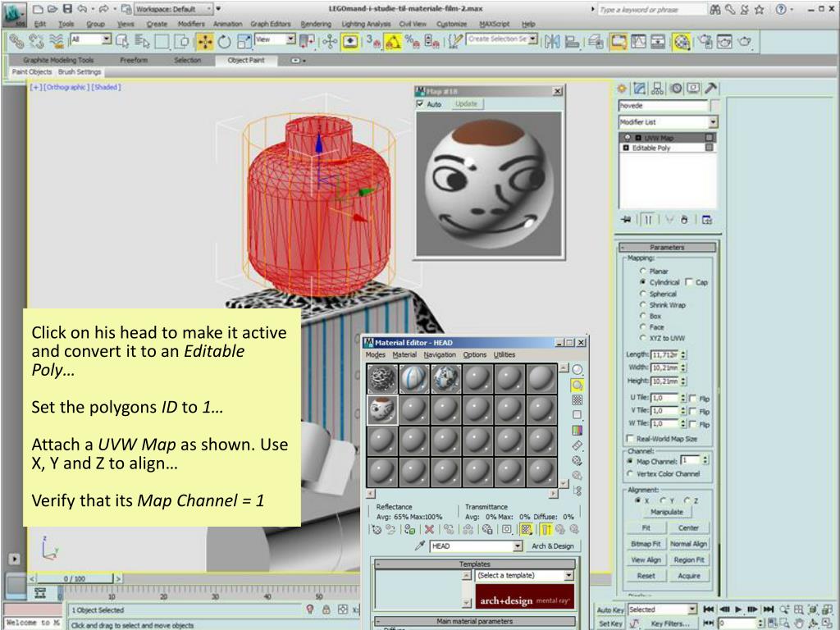Open the Graph Editors menu
Screen dimensions: 840x630
point(271,24)
